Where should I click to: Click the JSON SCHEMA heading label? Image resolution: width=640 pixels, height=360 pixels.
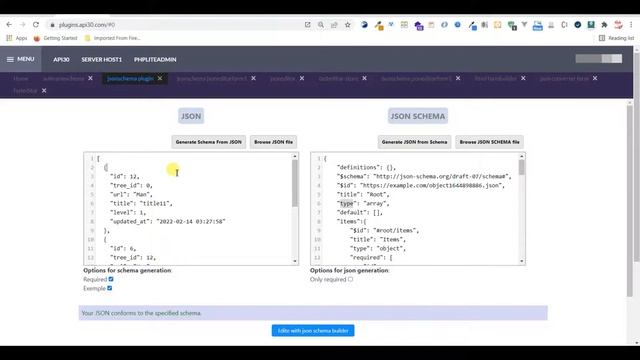coord(418,116)
